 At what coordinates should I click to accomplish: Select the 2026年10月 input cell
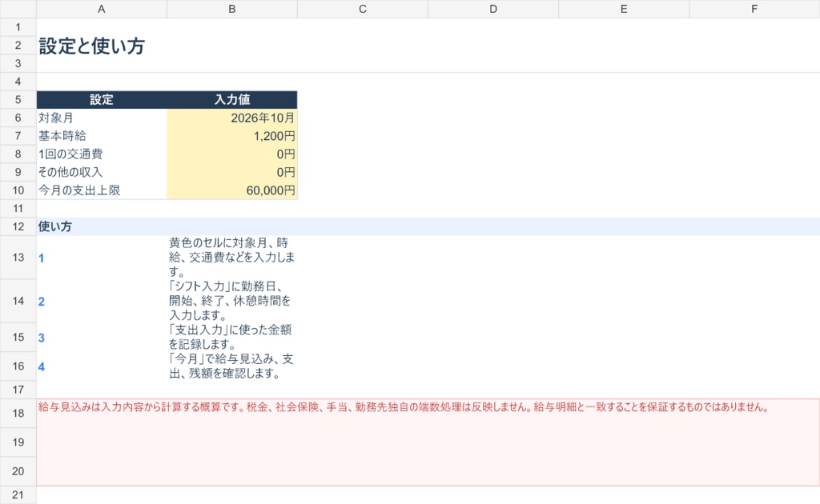tap(232, 118)
